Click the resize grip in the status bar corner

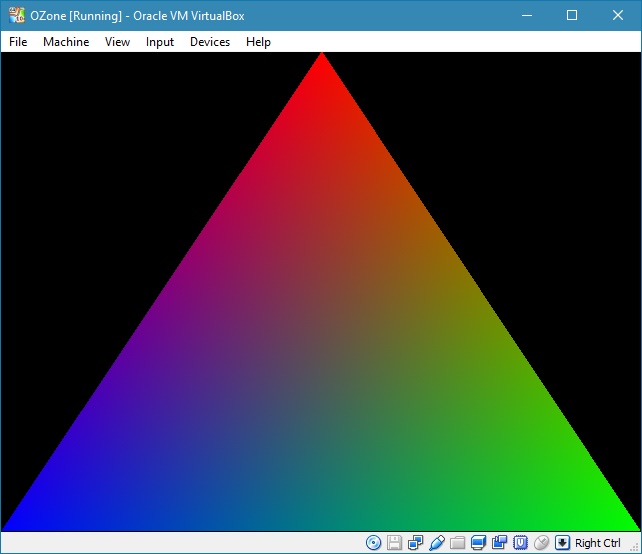(636, 548)
